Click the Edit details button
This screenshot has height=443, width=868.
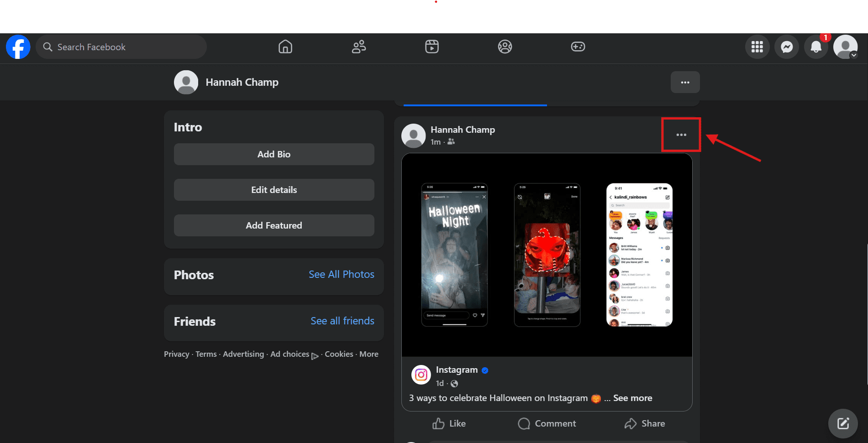[x=274, y=190]
